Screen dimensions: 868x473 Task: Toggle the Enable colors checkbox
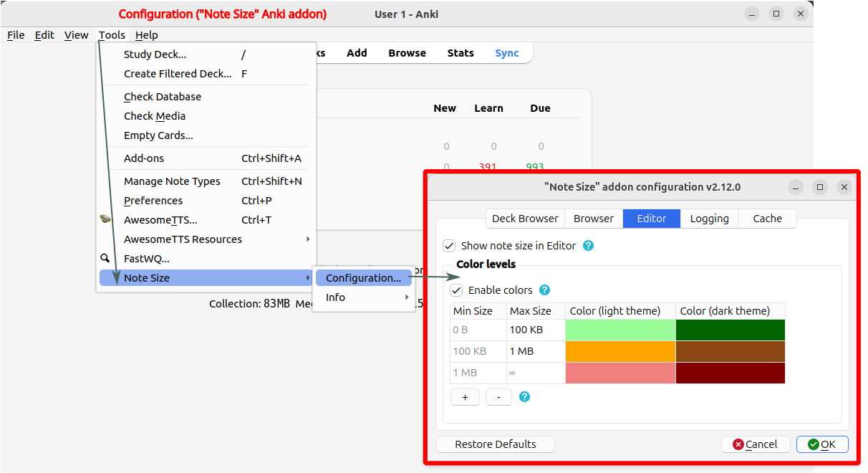pyautogui.click(x=456, y=290)
